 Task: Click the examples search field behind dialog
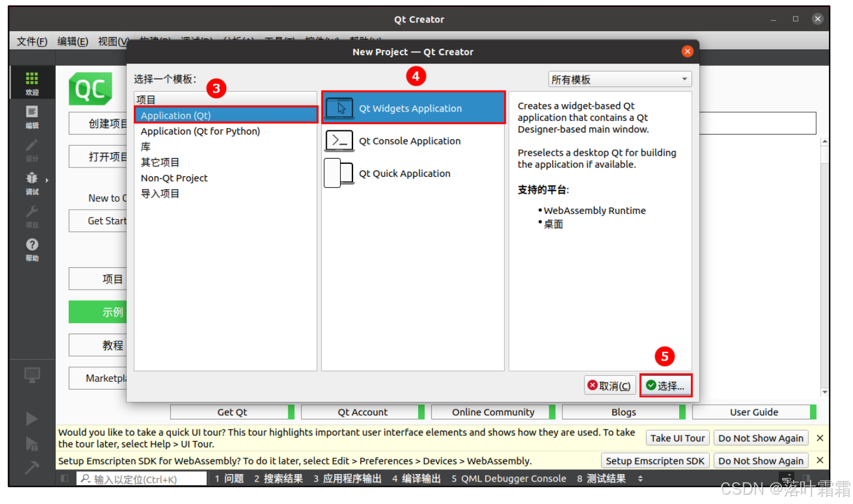758,123
